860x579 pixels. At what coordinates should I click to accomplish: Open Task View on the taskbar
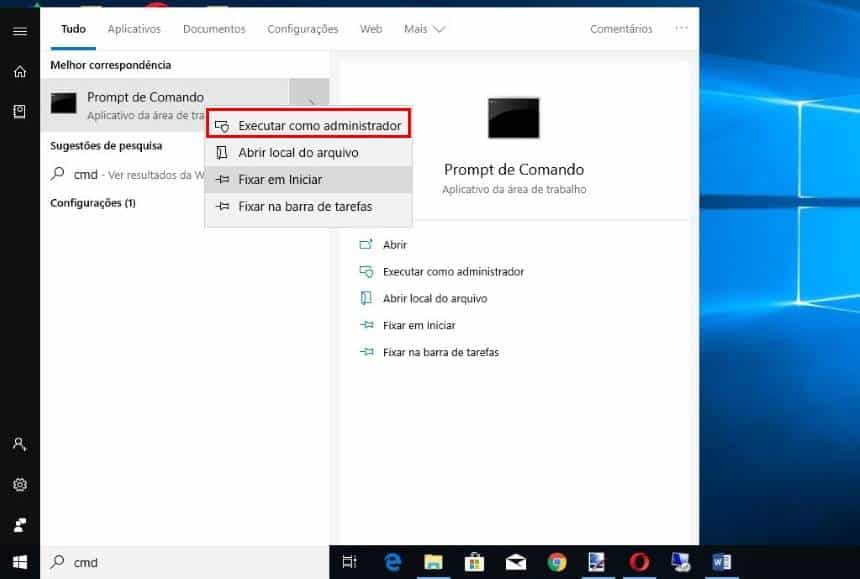pos(349,562)
